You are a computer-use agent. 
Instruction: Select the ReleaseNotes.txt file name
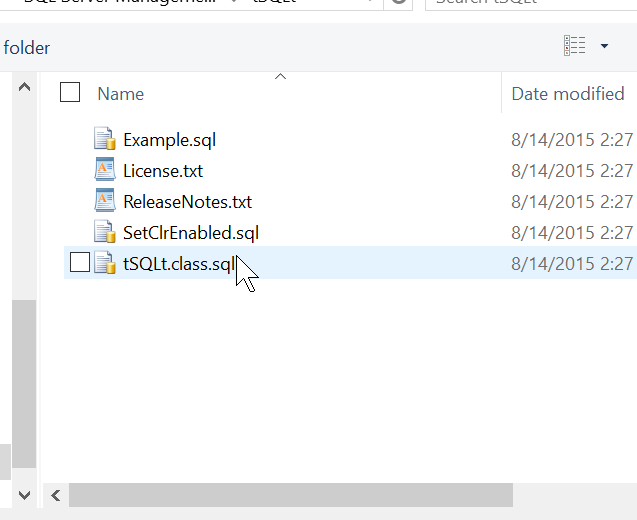187,202
